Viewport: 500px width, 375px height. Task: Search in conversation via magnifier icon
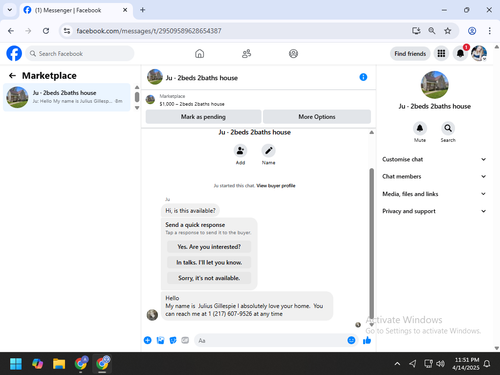[448, 128]
